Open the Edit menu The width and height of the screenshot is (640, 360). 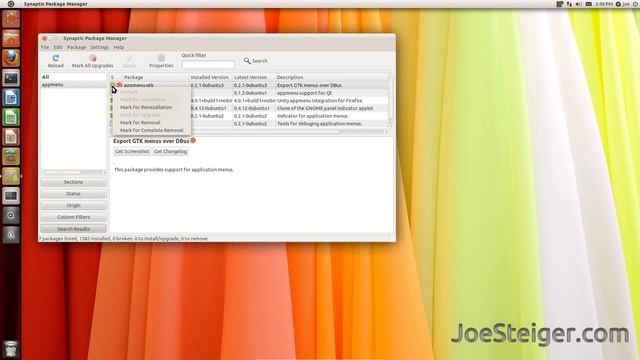click(58, 47)
